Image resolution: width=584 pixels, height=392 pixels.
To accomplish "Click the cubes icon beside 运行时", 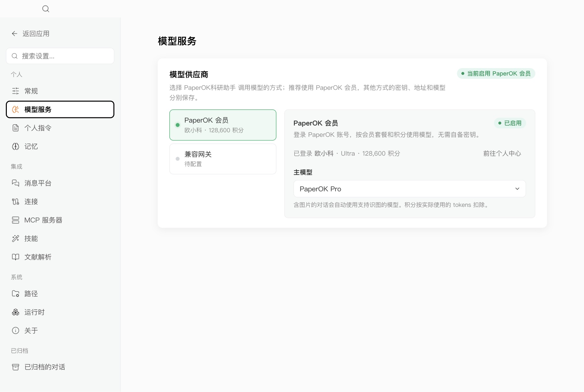I will [x=16, y=312].
